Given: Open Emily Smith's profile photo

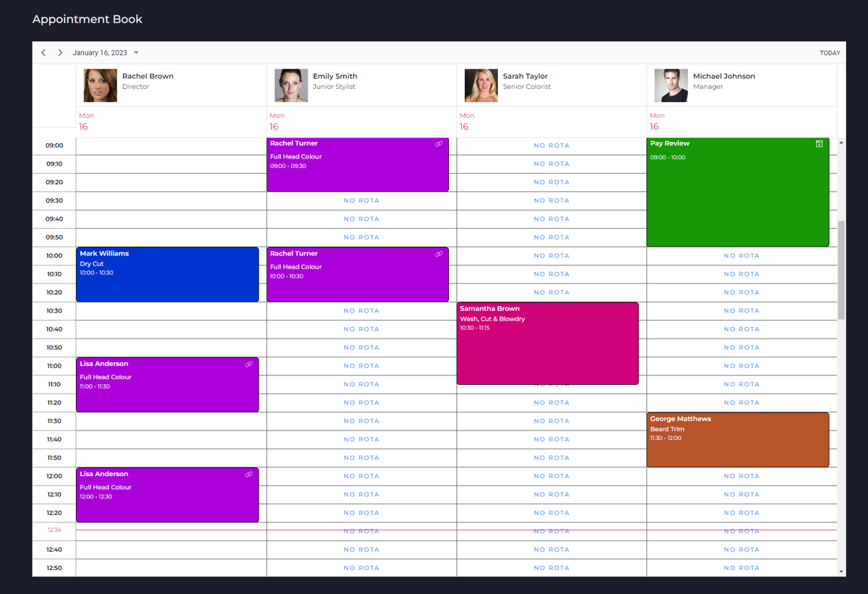Looking at the screenshot, I should coord(290,85).
